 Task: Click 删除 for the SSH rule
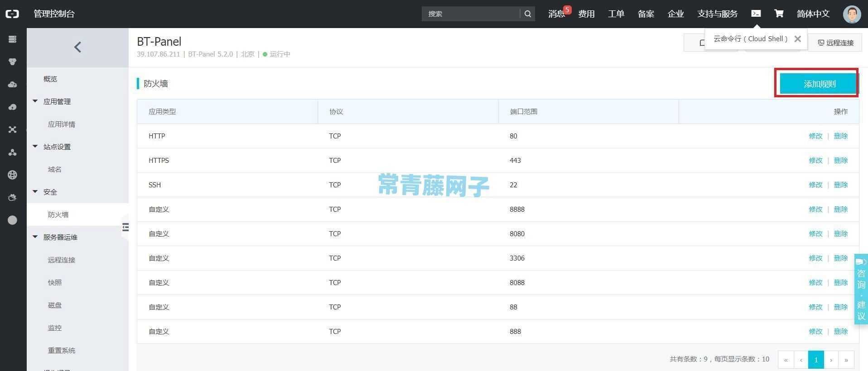click(841, 185)
